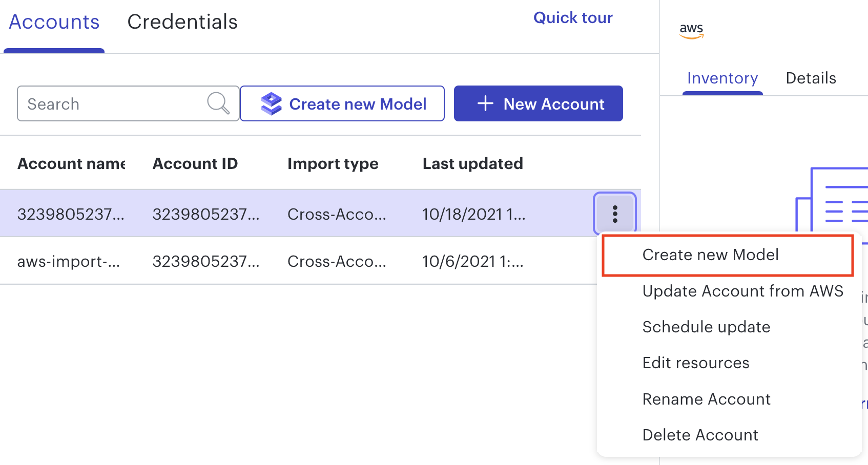Image resolution: width=868 pixels, height=465 pixels.
Task: Sort by the Last updated column header
Action: click(472, 163)
